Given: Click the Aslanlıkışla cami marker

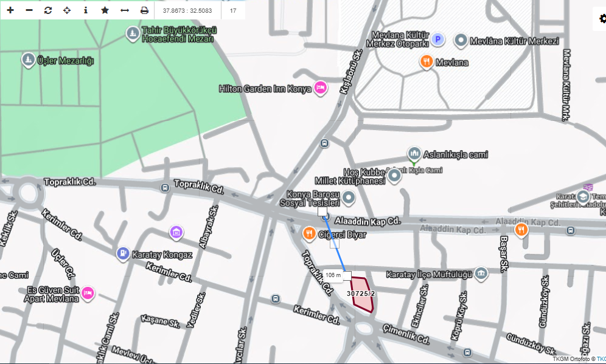Looking at the screenshot, I should (x=414, y=153).
